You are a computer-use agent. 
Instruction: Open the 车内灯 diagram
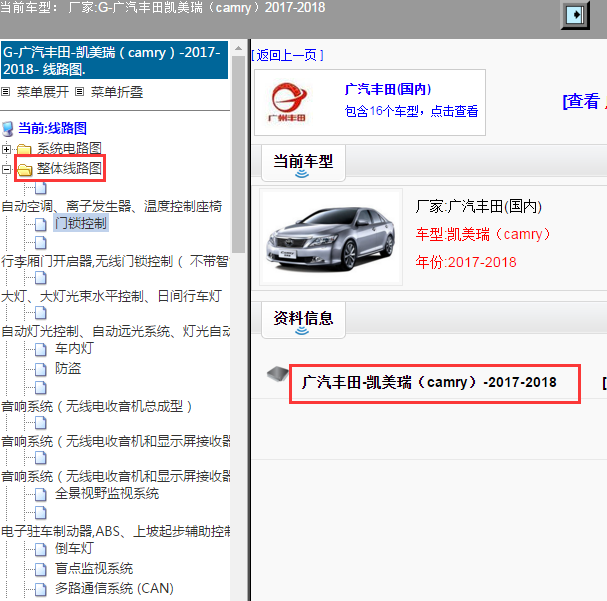[x=74, y=348]
